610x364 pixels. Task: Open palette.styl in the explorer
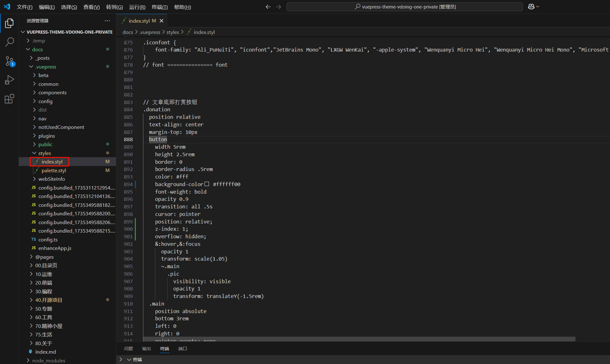point(54,170)
